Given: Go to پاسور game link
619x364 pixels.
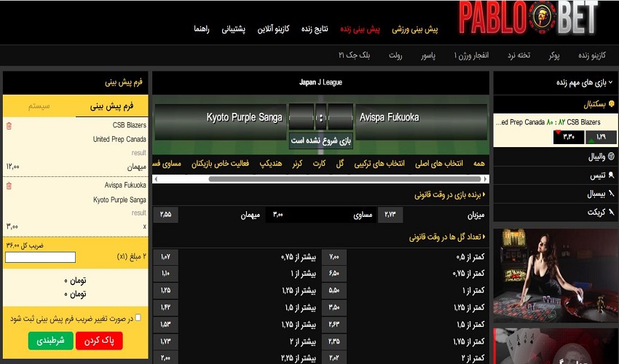Looking at the screenshot, I should [428, 55].
